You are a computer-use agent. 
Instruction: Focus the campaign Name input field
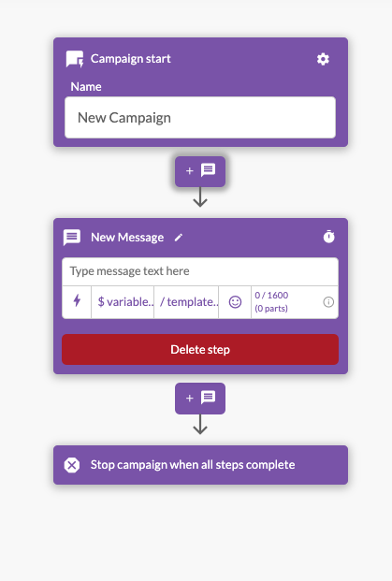pyautogui.click(x=200, y=118)
